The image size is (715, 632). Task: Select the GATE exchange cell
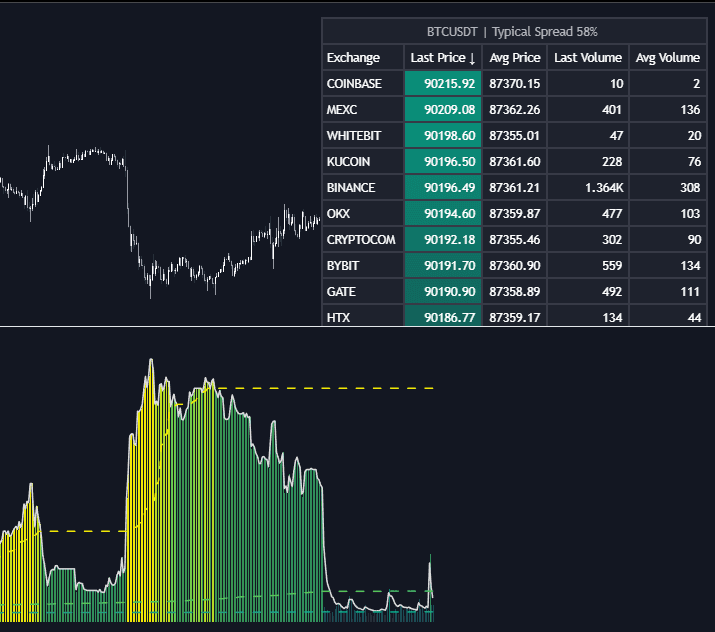(363, 291)
